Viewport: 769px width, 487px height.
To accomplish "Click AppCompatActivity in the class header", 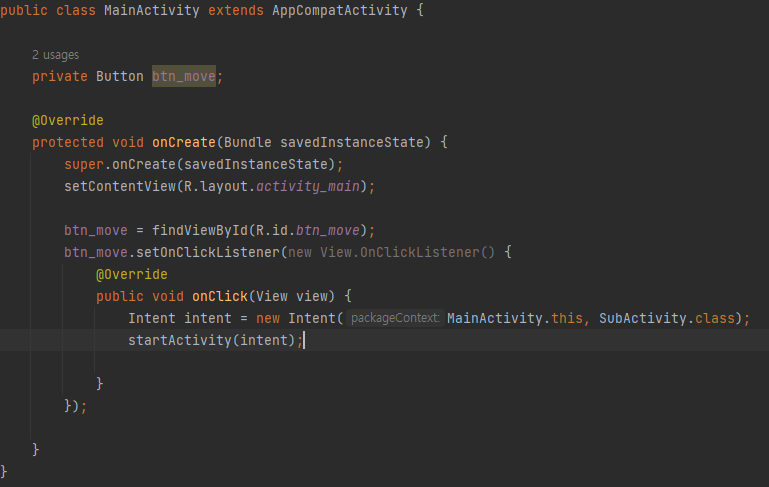I will pos(339,10).
